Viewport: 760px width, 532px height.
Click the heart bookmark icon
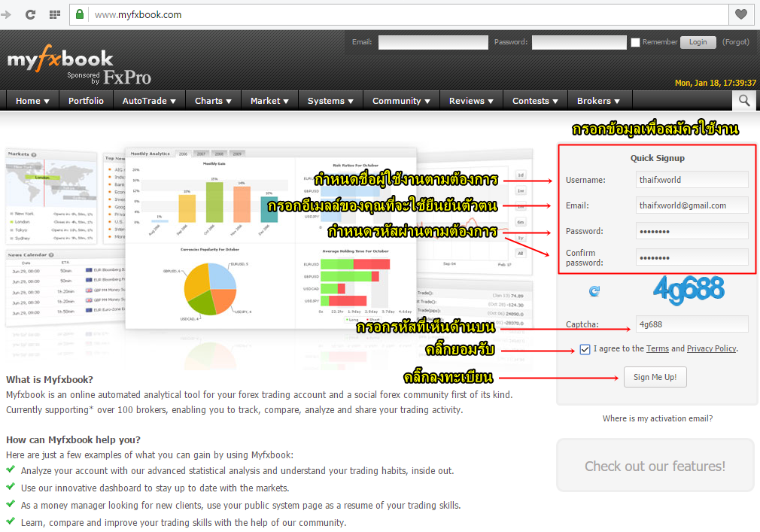(x=741, y=14)
